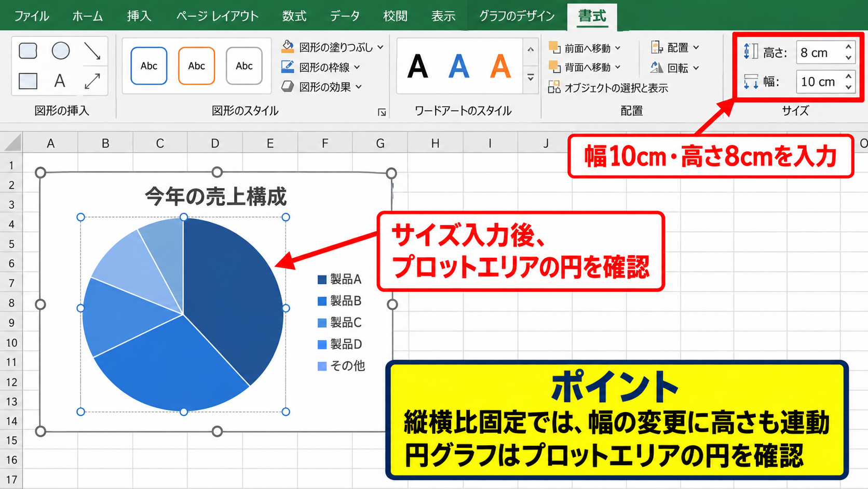Click the 前面へ移動 icon
Image resolution: width=868 pixels, height=489 pixels.
[554, 48]
